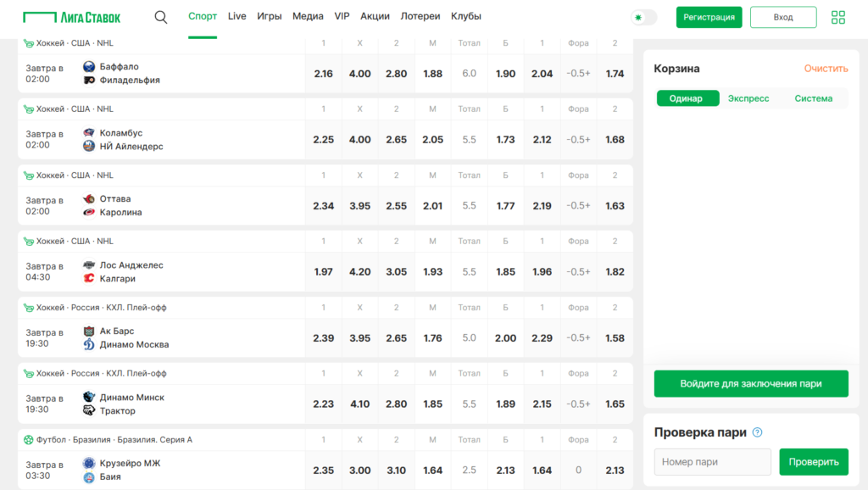Click the Баия team logo
The height and width of the screenshot is (490, 868).
pos(88,476)
